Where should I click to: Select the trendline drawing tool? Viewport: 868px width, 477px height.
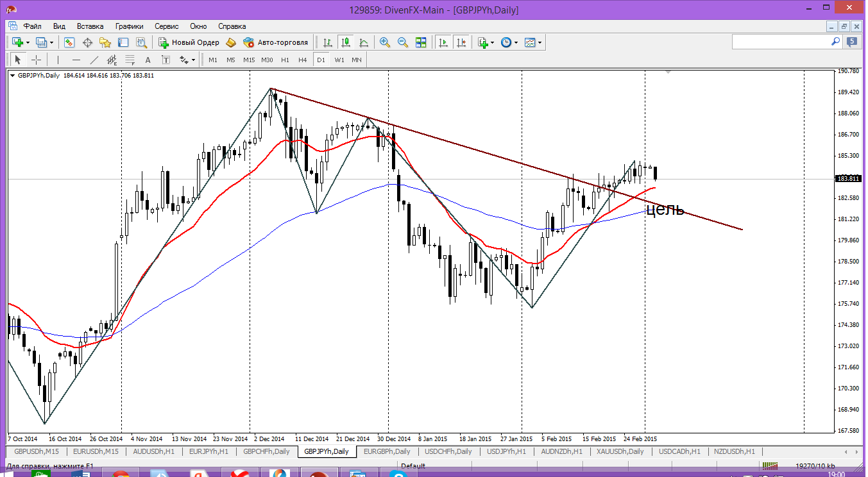(94, 60)
